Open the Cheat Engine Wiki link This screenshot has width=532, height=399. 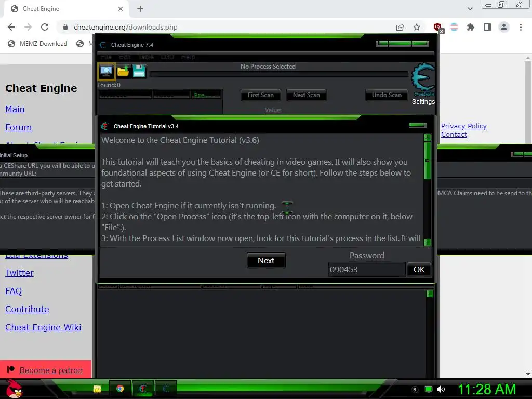click(x=43, y=327)
